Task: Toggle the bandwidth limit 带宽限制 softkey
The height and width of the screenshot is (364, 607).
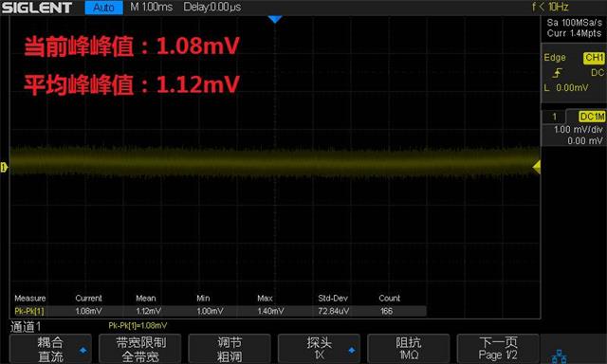Action: click(140, 349)
